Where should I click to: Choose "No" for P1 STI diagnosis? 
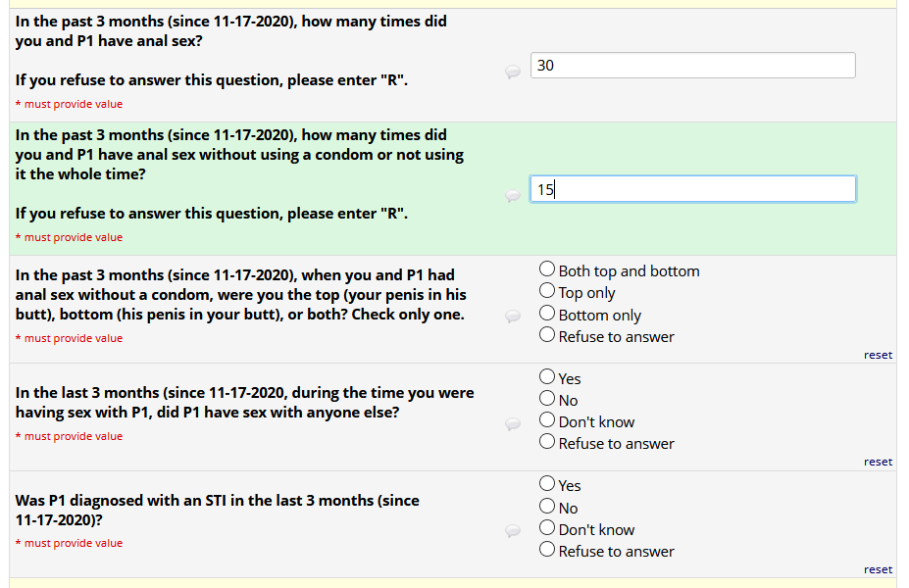[547, 507]
